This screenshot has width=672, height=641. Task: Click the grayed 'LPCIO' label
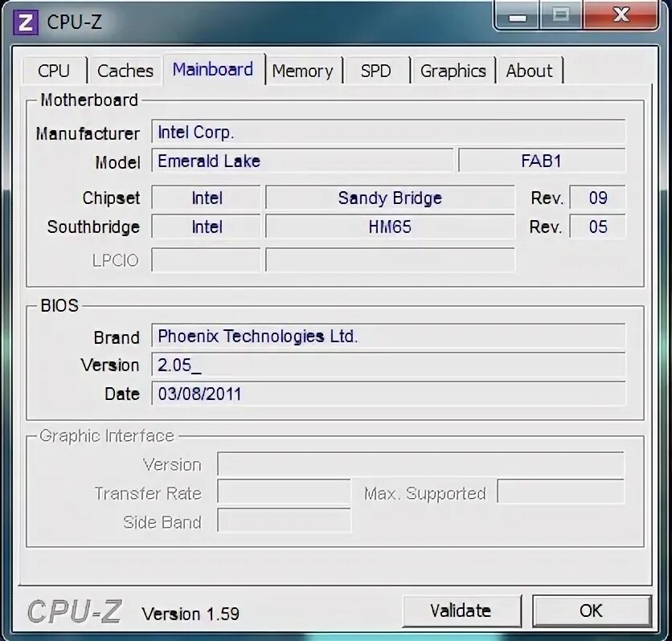point(115,260)
